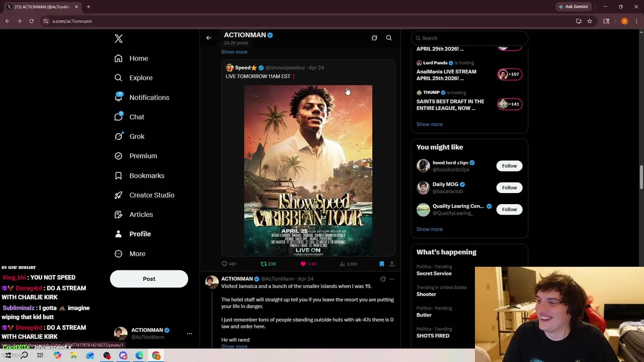Open File Explorer from taskbar
This screenshot has height=362, width=644.
[73, 355]
